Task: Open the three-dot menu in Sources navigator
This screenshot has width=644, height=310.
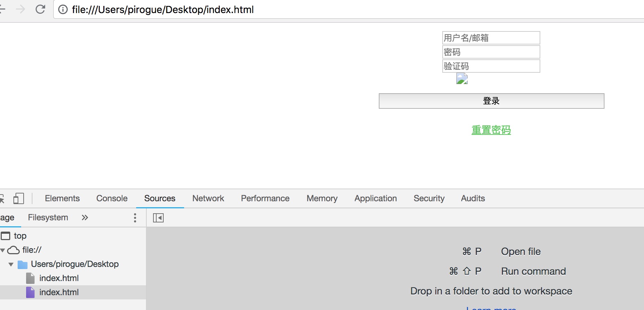Action: 135,218
